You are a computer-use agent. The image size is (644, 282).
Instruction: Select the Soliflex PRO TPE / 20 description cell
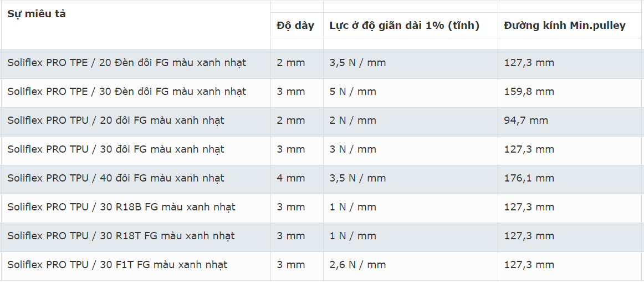click(126, 63)
